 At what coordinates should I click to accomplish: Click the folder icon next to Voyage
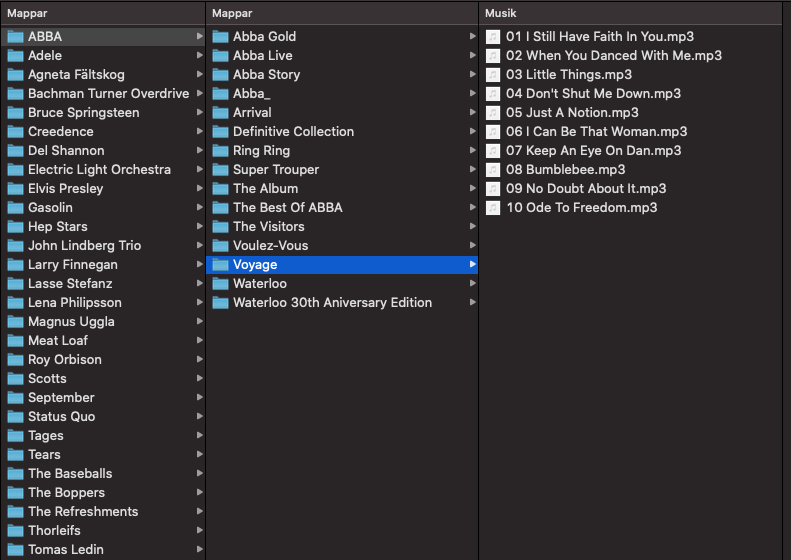(x=220, y=265)
